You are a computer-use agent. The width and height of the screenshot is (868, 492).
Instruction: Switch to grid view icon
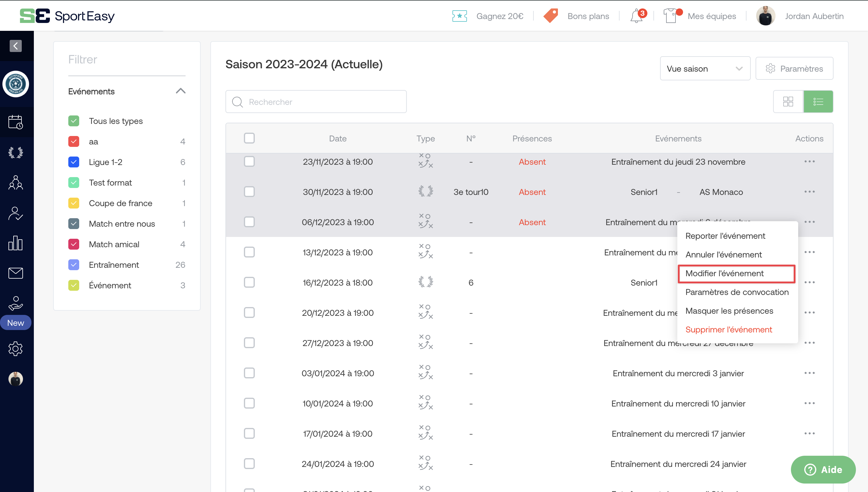[788, 102]
